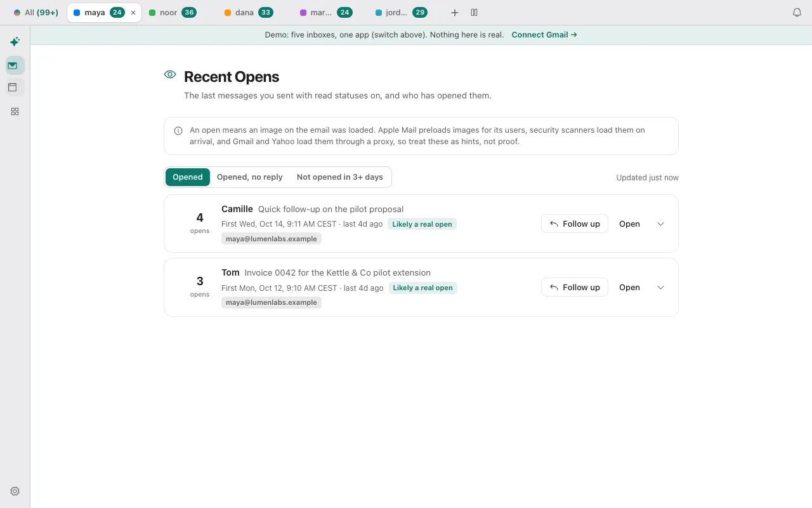Select the mail icon in sidebar

(x=15, y=65)
